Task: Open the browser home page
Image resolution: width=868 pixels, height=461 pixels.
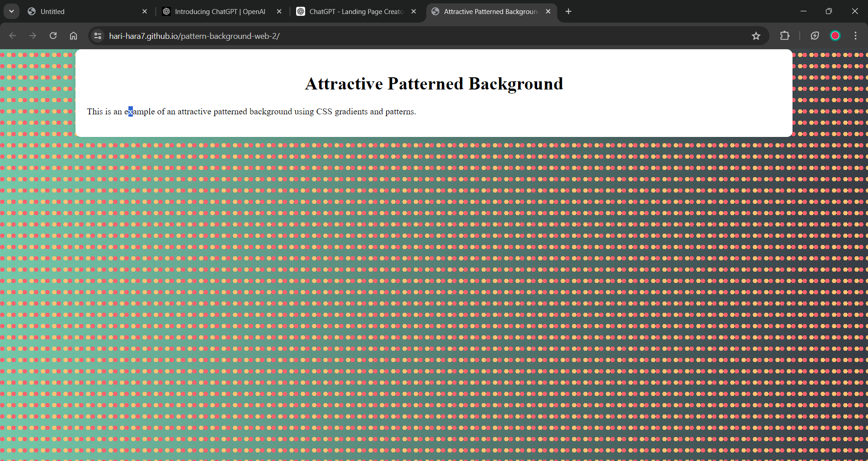Action: [73, 36]
